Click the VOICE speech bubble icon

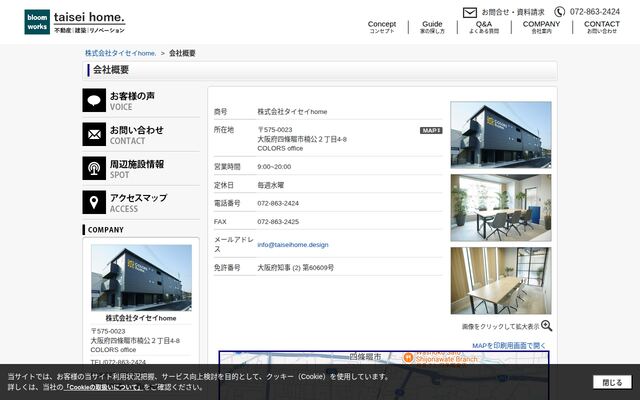pyautogui.click(x=94, y=100)
